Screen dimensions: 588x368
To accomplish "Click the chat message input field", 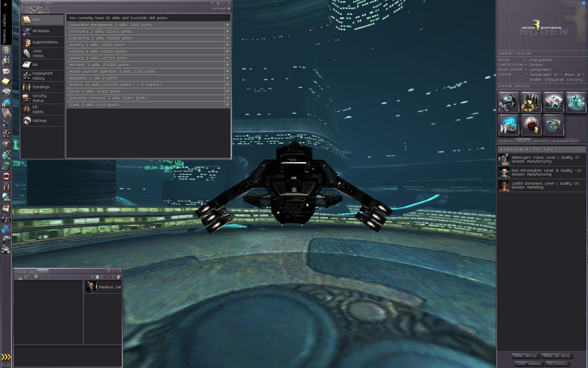I will 68,356.
